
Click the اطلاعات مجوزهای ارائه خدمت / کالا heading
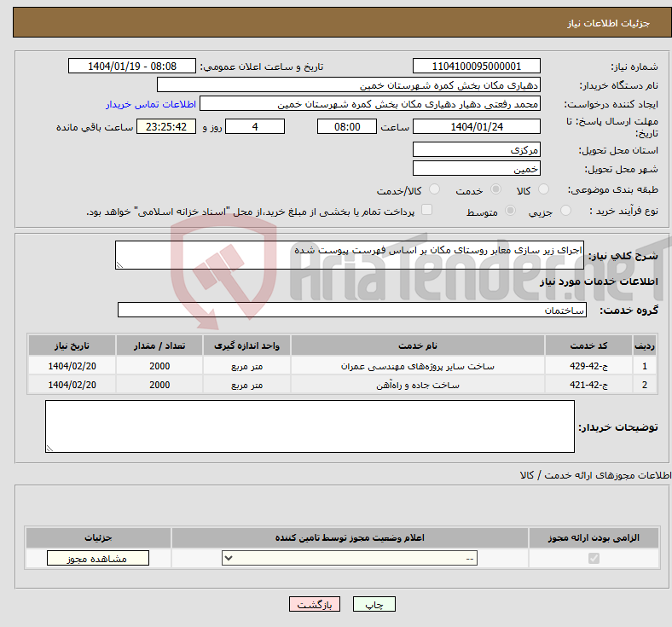(x=596, y=475)
